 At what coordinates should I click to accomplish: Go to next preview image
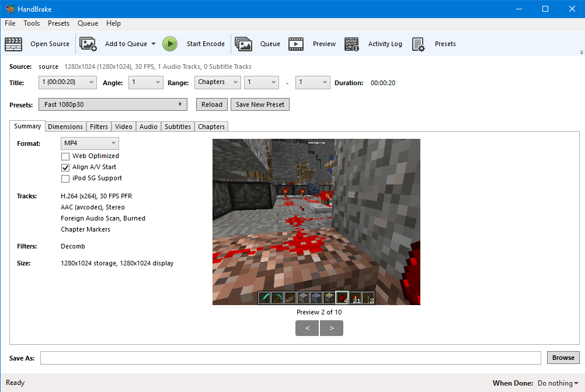pyautogui.click(x=331, y=328)
